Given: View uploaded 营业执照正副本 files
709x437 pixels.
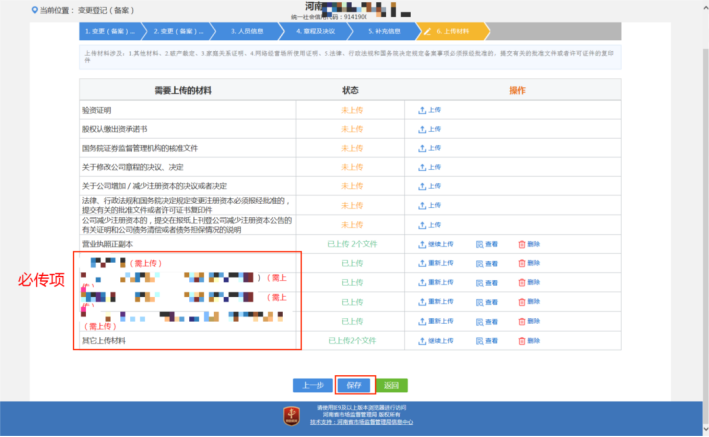Looking at the screenshot, I should click(487, 244).
